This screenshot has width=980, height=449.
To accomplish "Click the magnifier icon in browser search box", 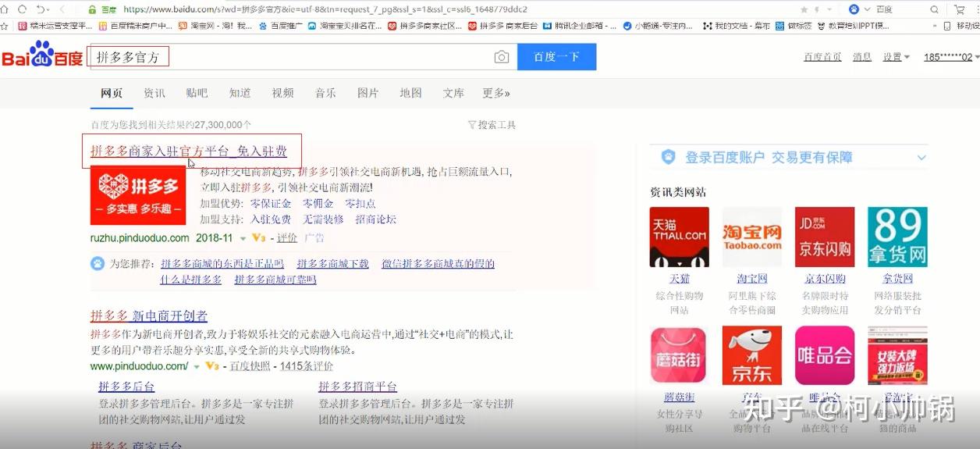I will pyautogui.click(x=935, y=9).
